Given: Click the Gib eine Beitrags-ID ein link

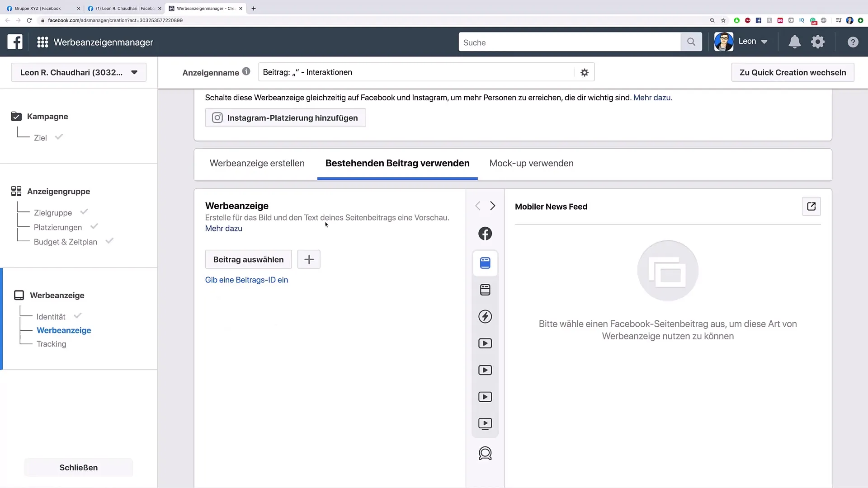Looking at the screenshot, I should coord(246,280).
